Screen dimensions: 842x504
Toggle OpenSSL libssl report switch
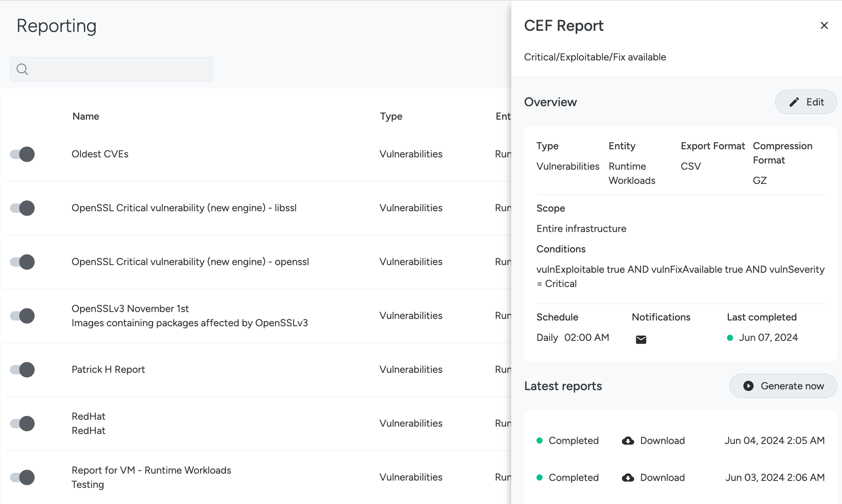click(22, 208)
